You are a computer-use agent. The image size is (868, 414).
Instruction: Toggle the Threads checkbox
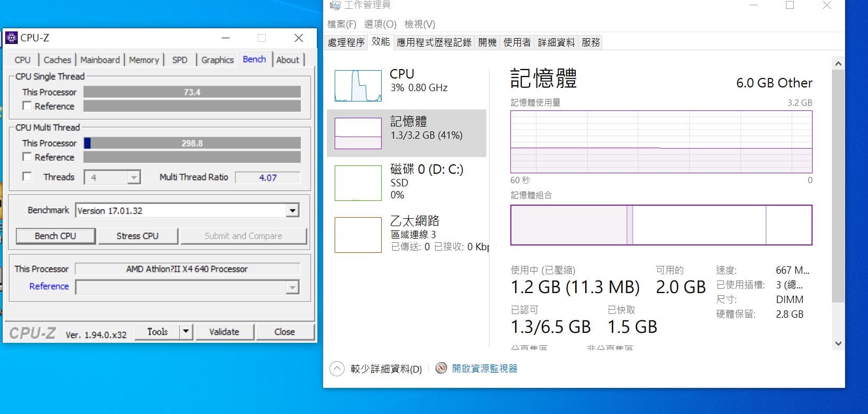tap(27, 177)
